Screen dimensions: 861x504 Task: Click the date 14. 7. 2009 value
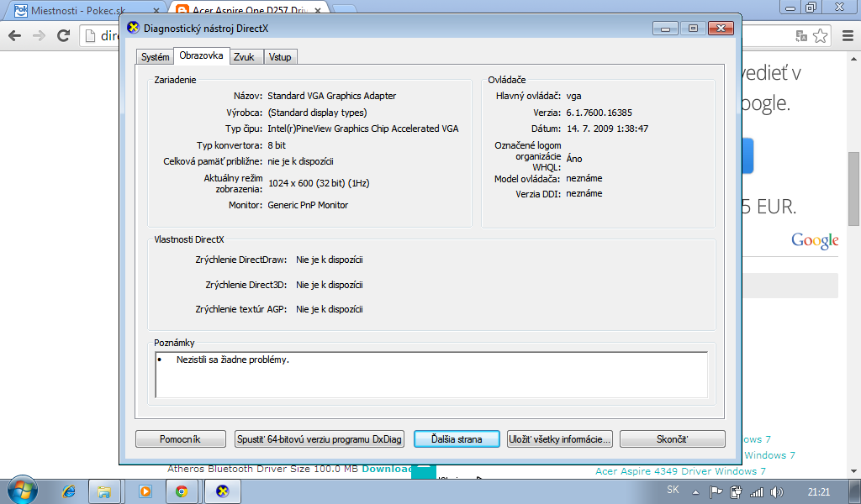[x=607, y=129]
